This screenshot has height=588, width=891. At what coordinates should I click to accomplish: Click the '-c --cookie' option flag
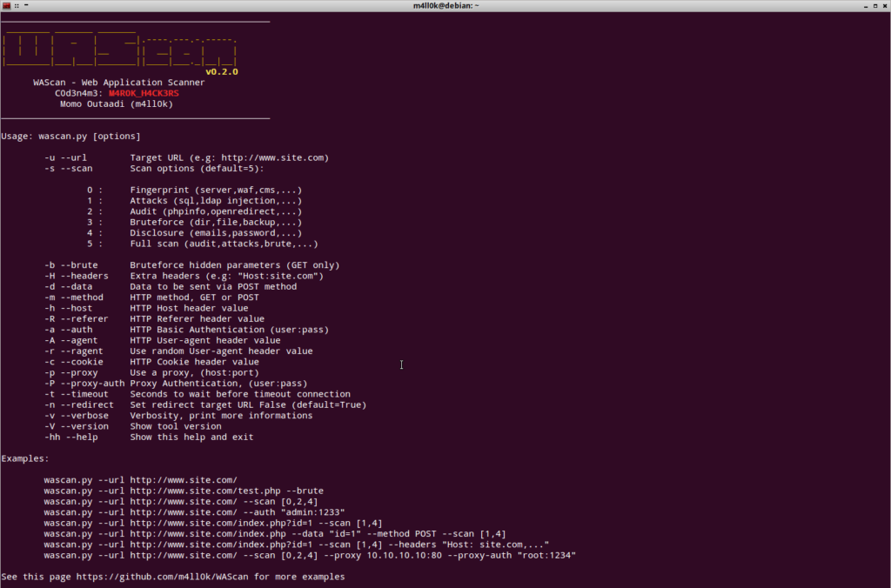tap(74, 362)
